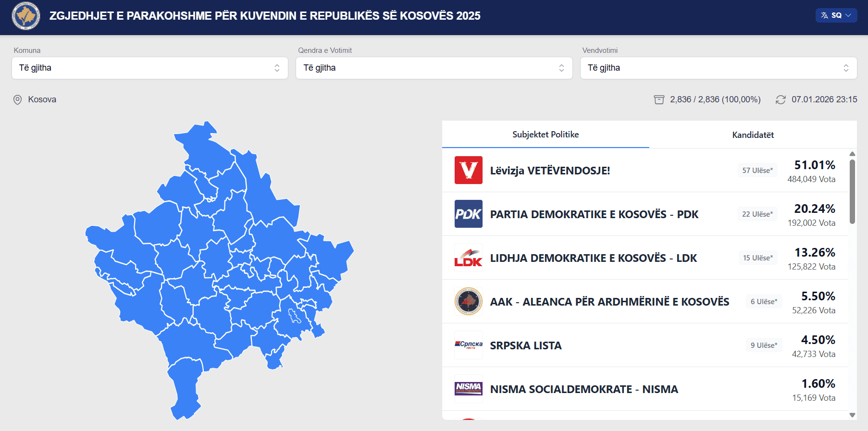Open the SQ language selector
The image size is (868, 431).
836,15
